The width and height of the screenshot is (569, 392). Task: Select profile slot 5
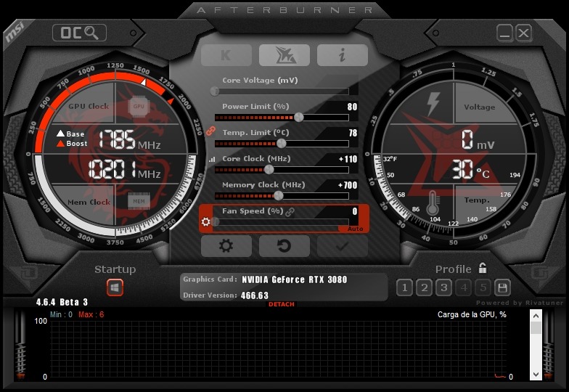click(483, 287)
